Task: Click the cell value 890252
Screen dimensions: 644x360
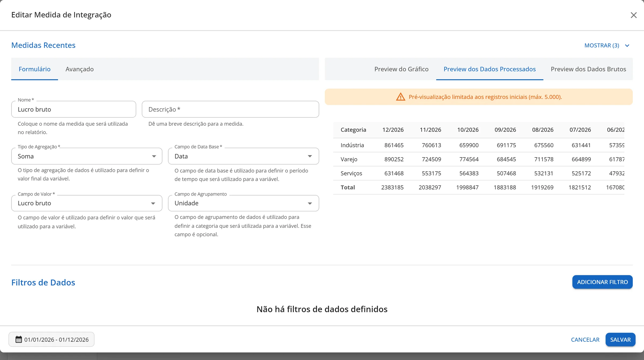Action: (x=394, y=159)
